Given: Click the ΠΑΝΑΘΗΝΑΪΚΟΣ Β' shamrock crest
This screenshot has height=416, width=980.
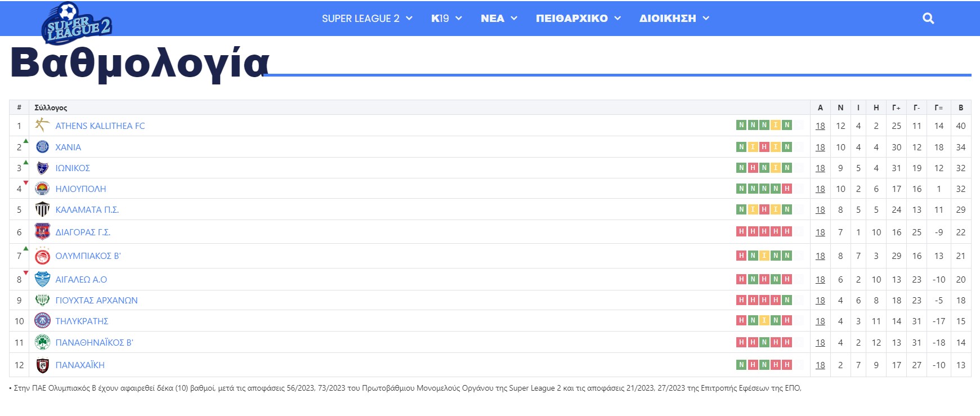Looking at the screenshot, I should [x=42, y=342].
